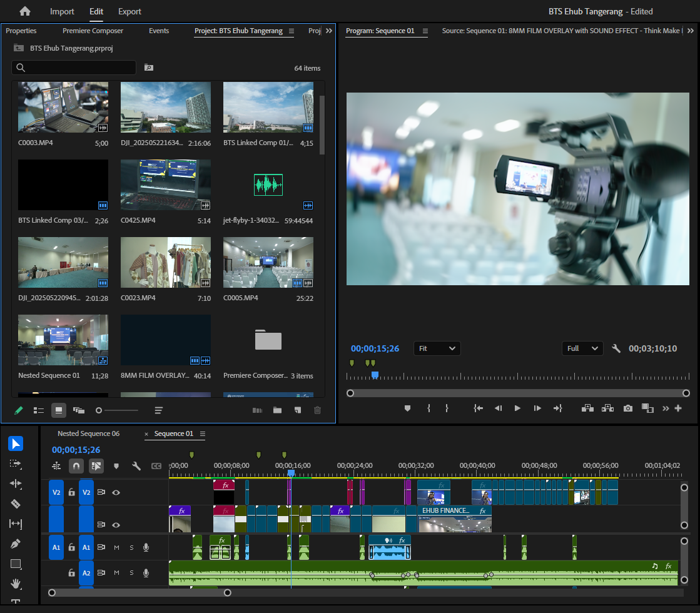Toggle project read-only green pencil icon
This screenshot has width=700, height=613.
18,410
